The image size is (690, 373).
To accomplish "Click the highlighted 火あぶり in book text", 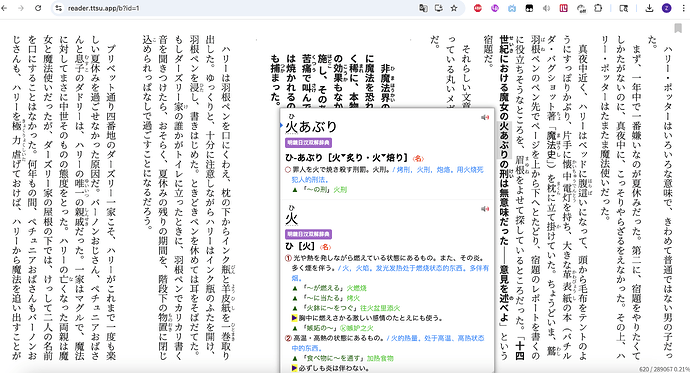I will (x=504, y=140).
